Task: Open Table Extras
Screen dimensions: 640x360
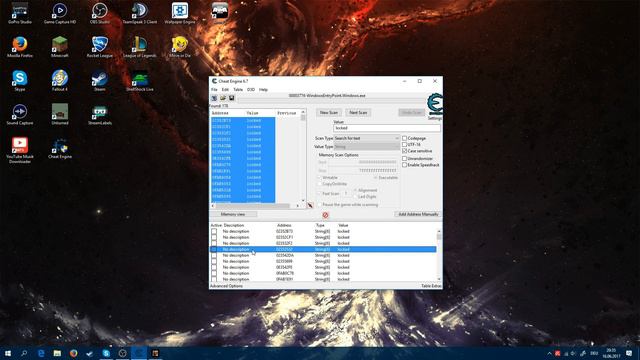Action: click(x=431, y=286)
